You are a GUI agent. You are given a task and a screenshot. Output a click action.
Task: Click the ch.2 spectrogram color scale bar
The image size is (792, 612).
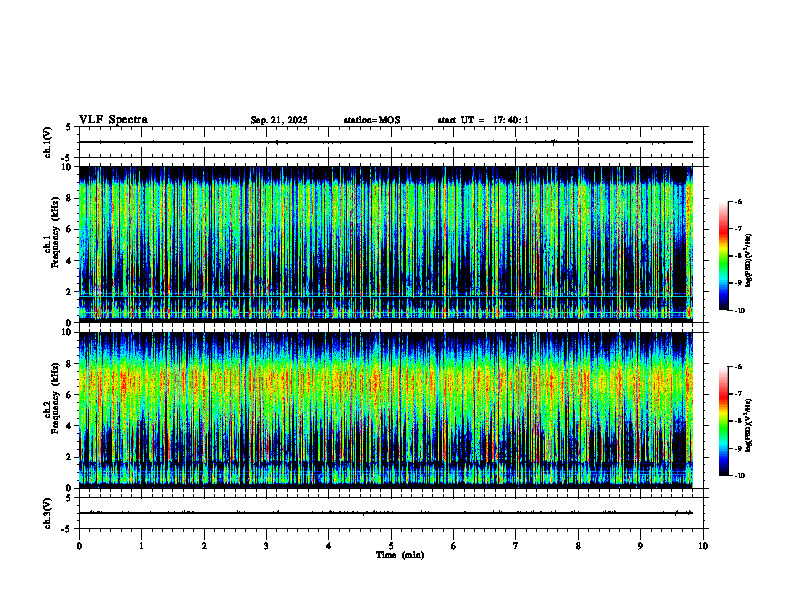[723, 421]
